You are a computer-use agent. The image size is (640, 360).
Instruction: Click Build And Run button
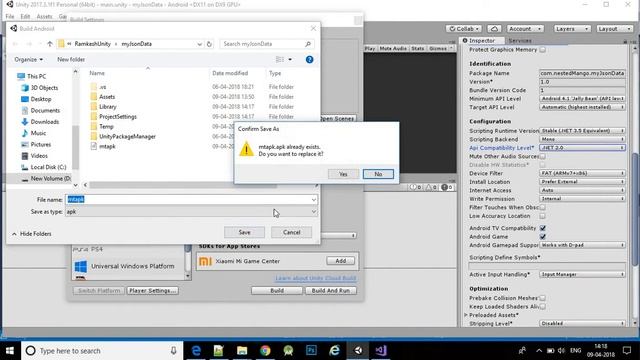pyautogui.click(x=331, y=291)
